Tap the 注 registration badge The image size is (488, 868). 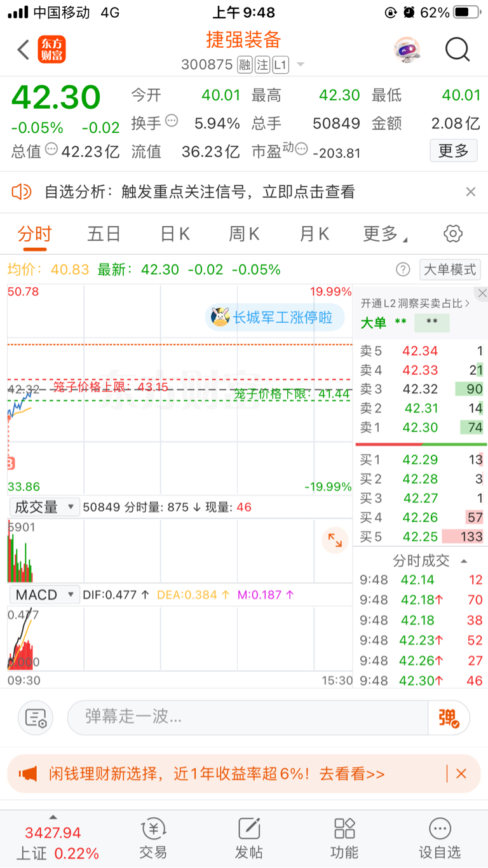(x=262, y=65)
